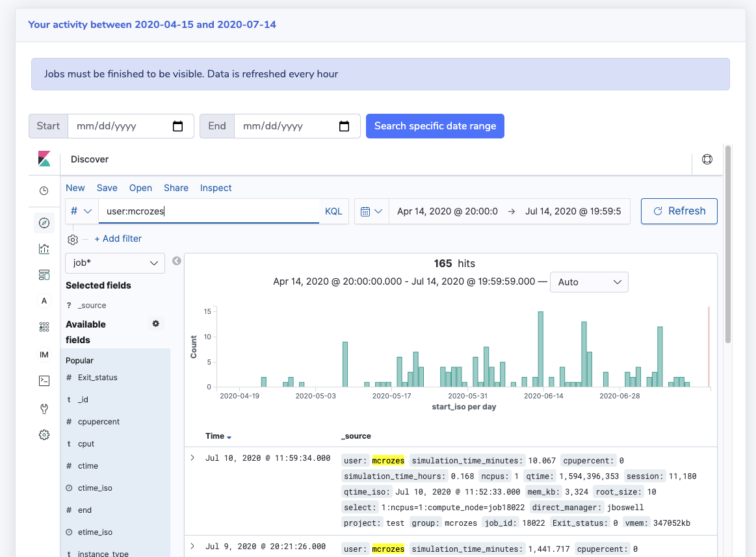Open the job* index pattern dropdown

click(115, 263)
